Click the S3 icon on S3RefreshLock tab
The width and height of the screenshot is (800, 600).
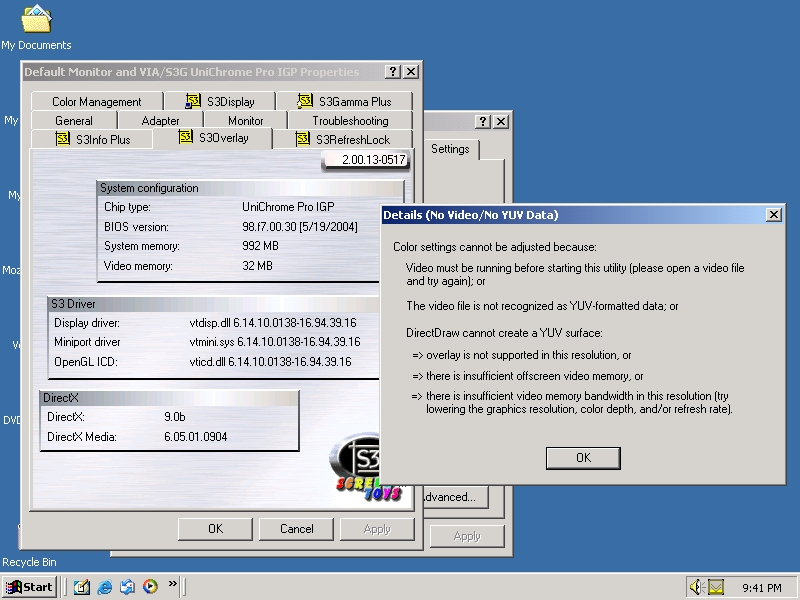303,139
